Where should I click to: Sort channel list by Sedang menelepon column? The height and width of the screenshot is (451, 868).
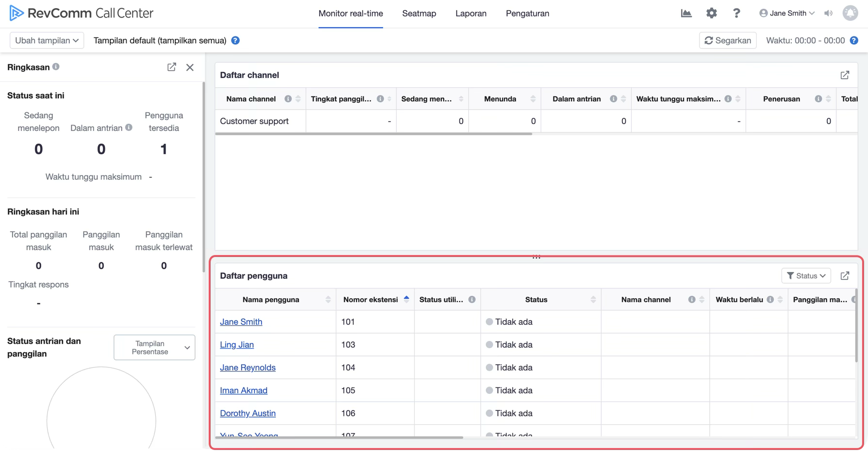[461, 99]
